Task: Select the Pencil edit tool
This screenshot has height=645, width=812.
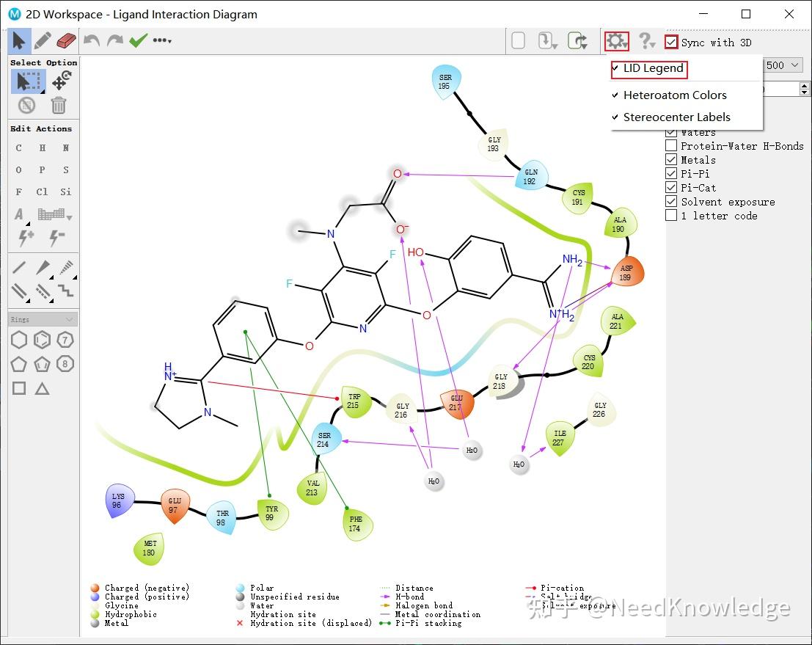Action: click(43, 41)
